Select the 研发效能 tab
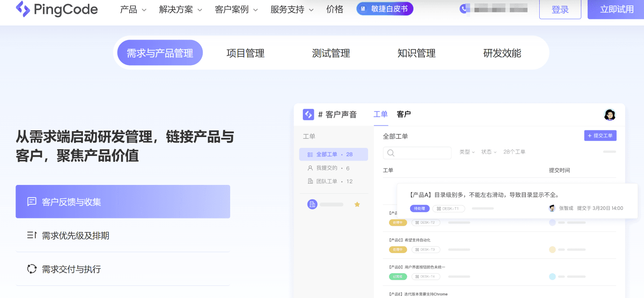This screenshot has width=644, height=298. click(x=502, y=53)
